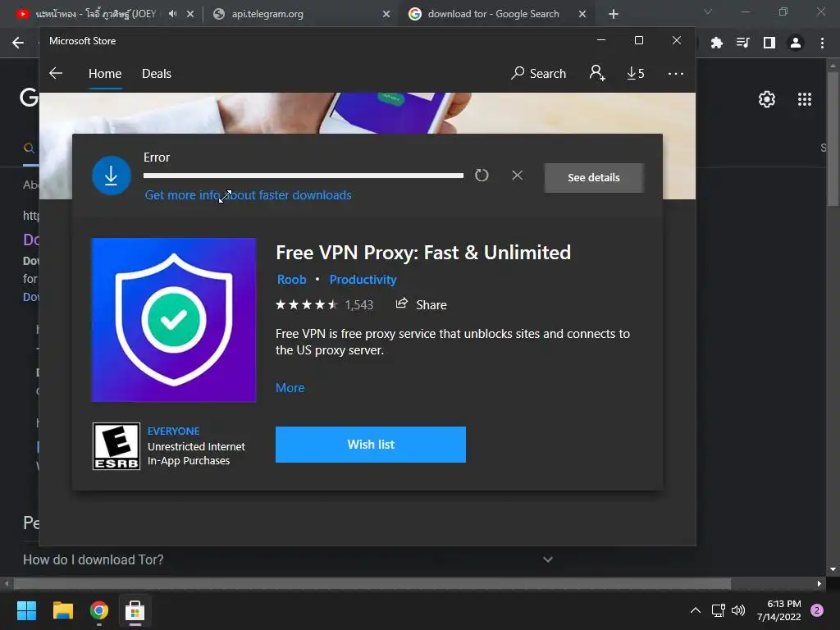This screenshot has height=630, width=840.
Task: Cancel the errored download
Action: [517, 176]
